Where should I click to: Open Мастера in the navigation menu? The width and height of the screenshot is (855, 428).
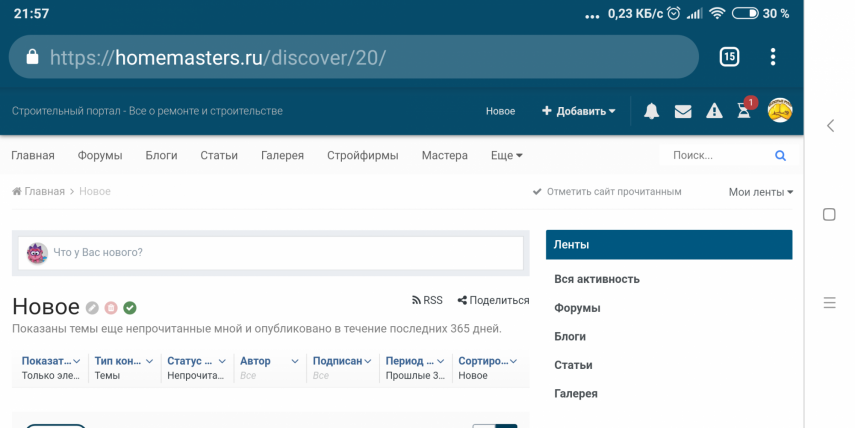coord(444,155)
